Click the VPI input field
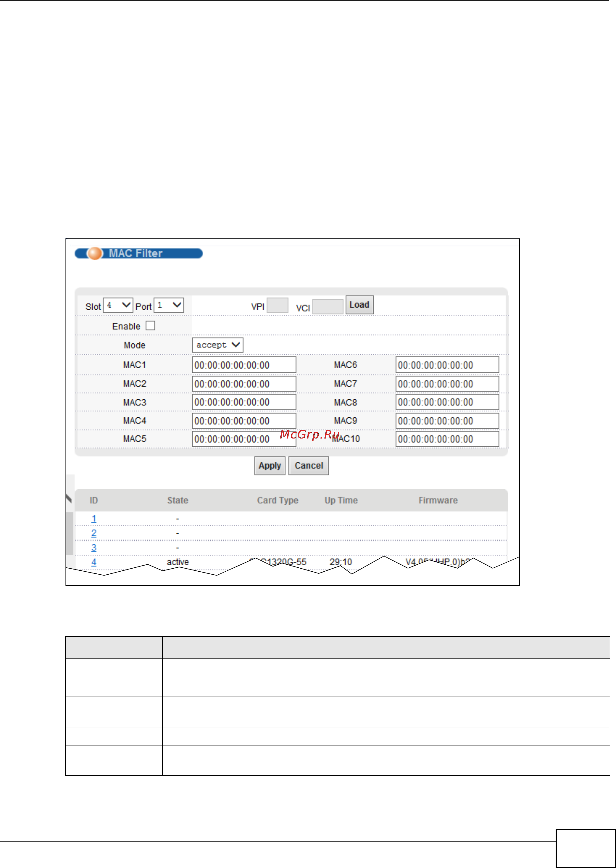Screen dimensions: 616x868 click(277, 305)
